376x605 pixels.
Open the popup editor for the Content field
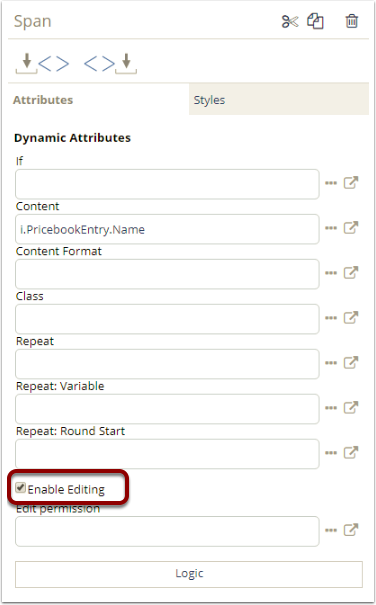pyautogui.click(x=351, y=228)
